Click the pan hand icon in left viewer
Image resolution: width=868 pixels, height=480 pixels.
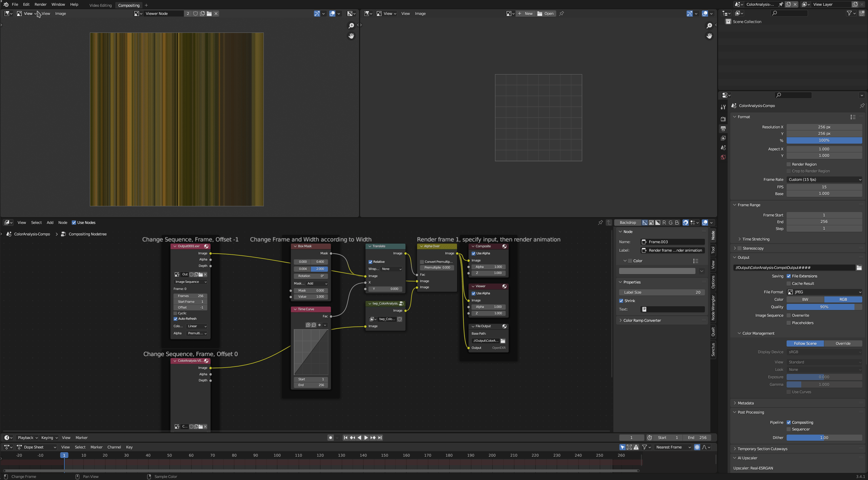point(351,36)
